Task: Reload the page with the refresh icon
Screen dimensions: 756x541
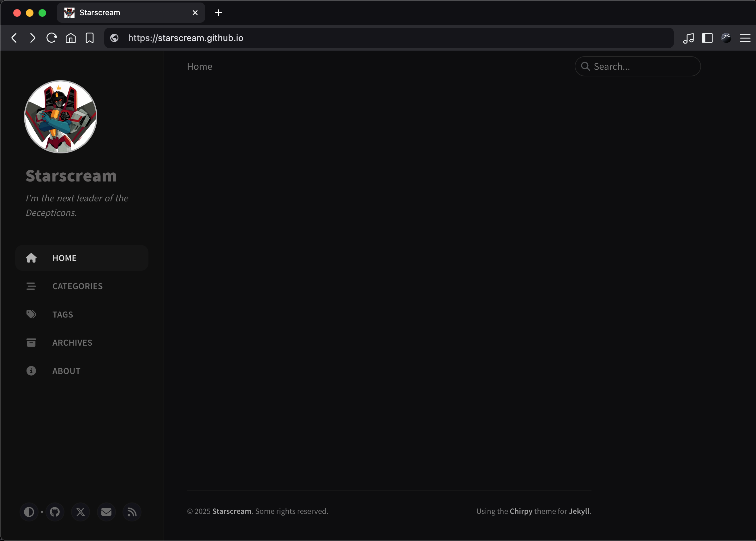Action: (x=52, y=38)
